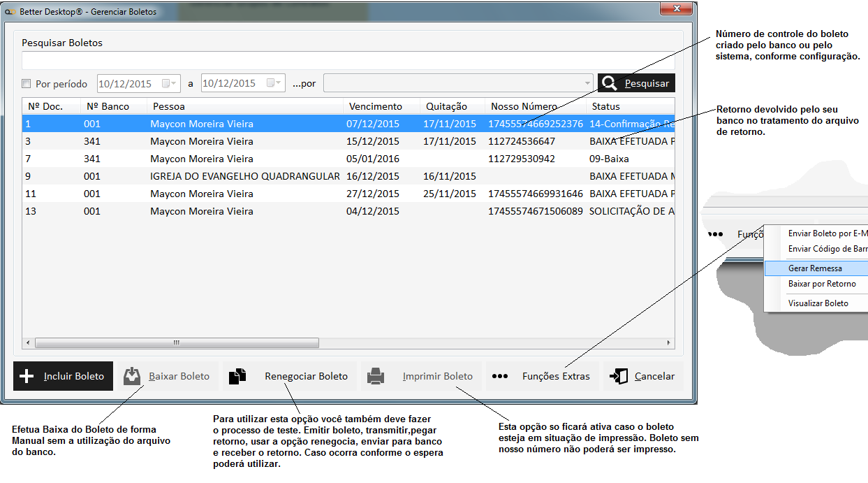Select the IGREJA DO EVANGELHO QUADRANGULAR row
The width and height of the screenshot is (868, 483).
click(244, 176)
